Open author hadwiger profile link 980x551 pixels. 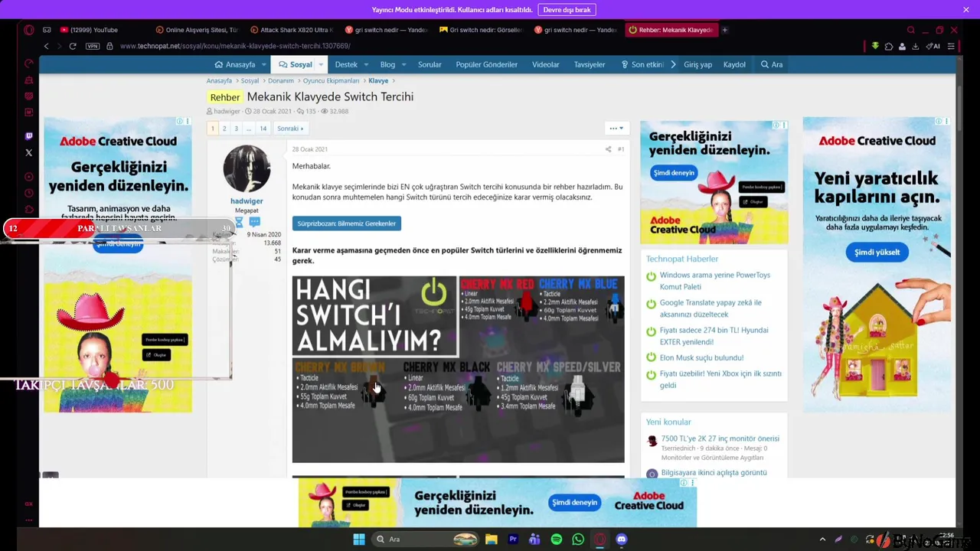247,201
